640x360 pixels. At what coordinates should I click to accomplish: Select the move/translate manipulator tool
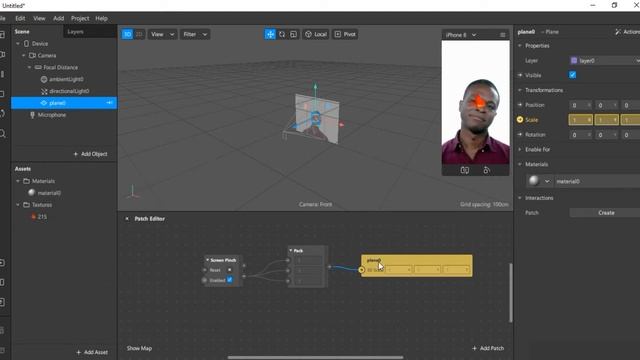point(270,34)
